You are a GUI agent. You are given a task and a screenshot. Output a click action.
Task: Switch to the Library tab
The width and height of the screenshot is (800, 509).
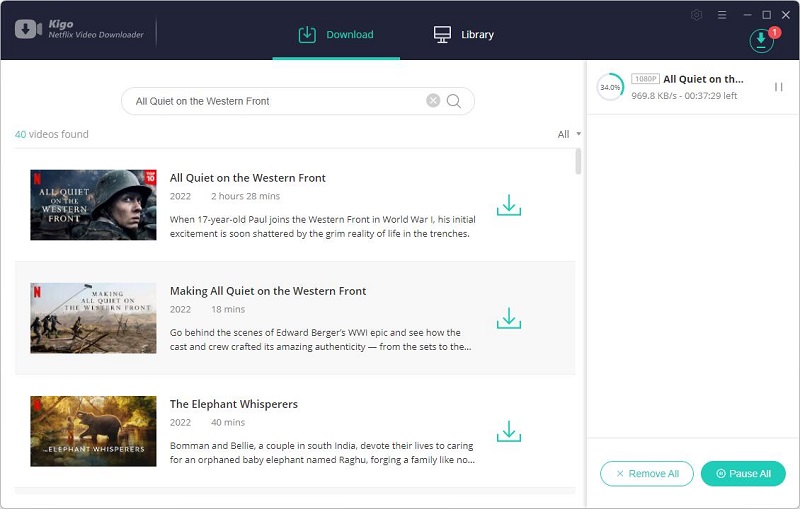tap(464, 35)
